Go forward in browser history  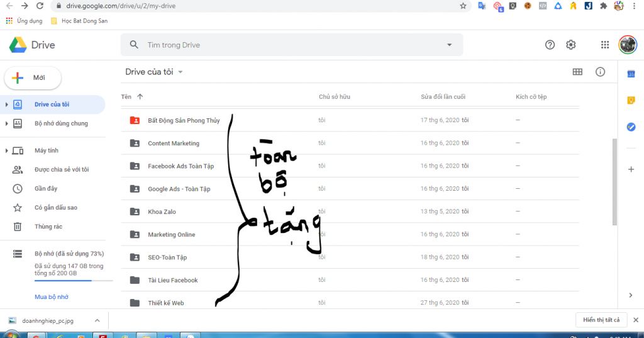pos(25,6)
